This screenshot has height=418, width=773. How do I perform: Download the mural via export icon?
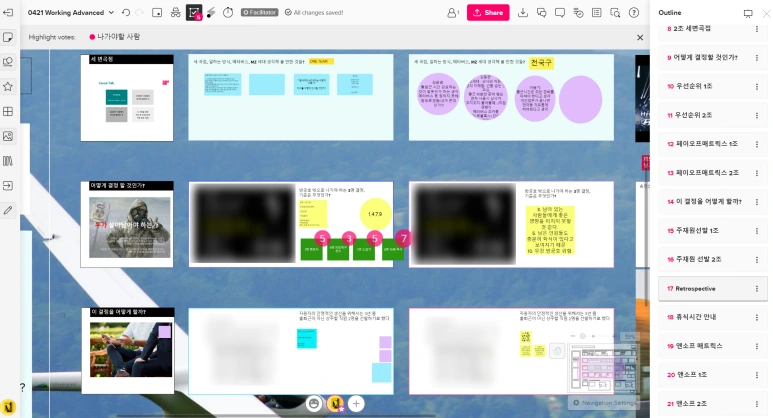click(x=523, y=13)
